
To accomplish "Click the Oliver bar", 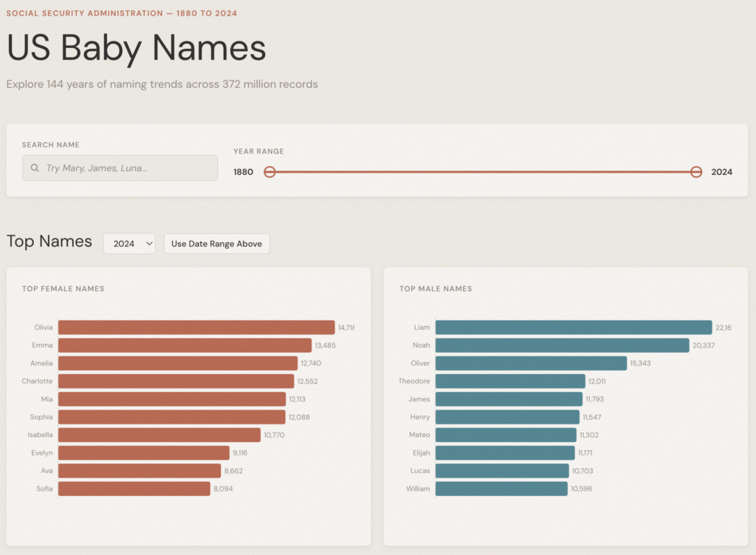I will pos(531,363).
